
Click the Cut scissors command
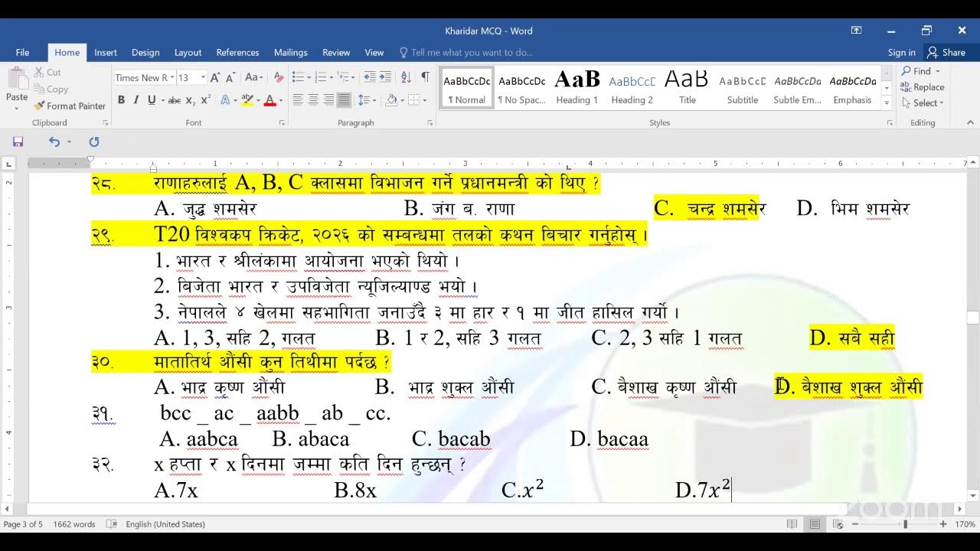point(47,72)
